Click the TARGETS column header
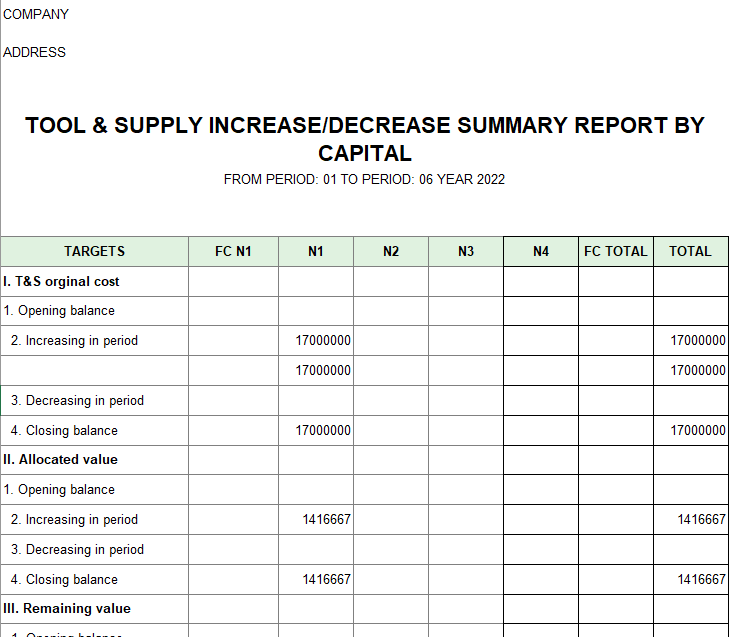Screen dimensions: 740x637 (94, 251)
